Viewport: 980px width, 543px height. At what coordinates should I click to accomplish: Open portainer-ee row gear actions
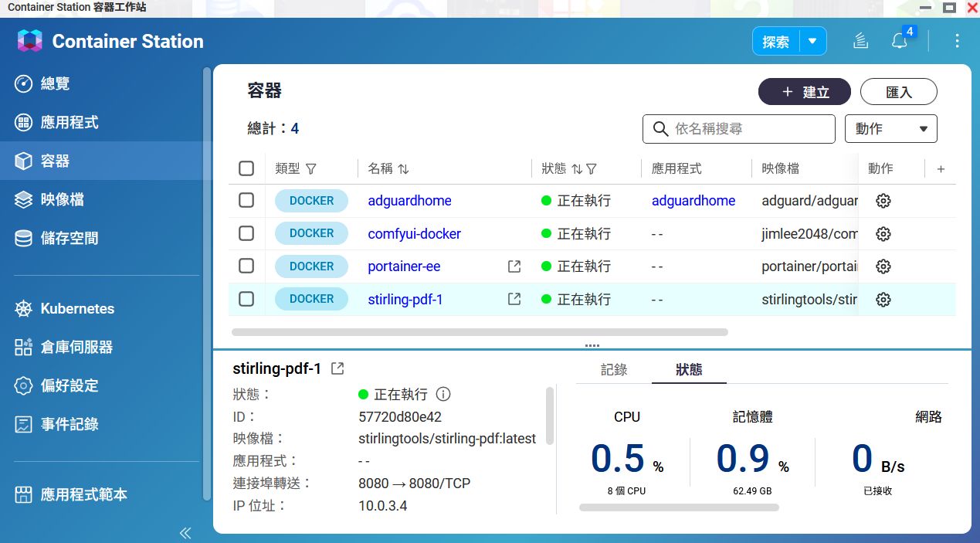(x=883, y=266)
